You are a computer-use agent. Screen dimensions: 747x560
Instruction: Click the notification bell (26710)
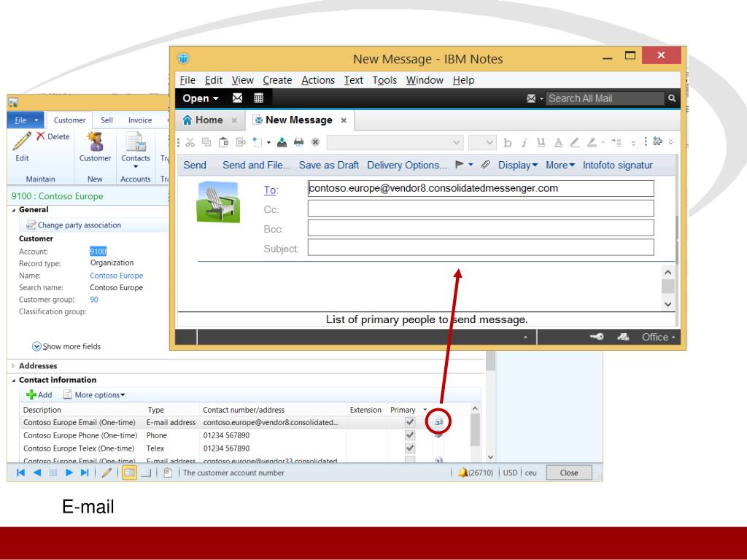click(462, 472)
